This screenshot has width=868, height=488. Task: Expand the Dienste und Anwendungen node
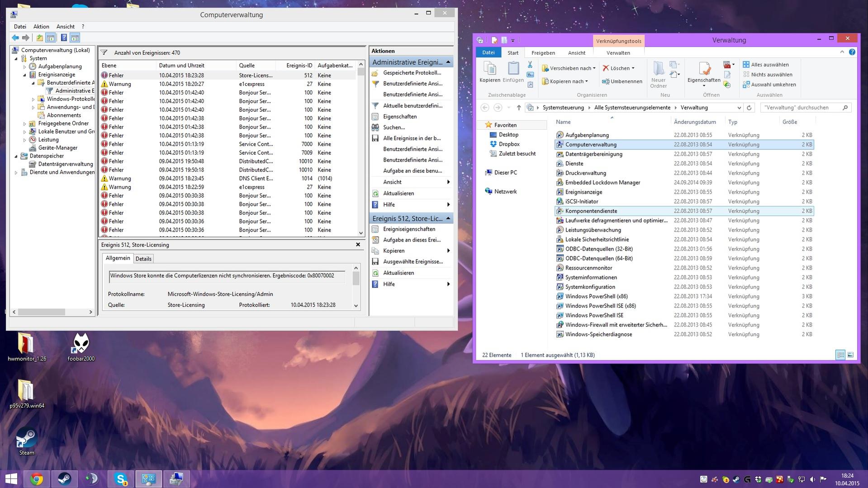coord(16,172)
